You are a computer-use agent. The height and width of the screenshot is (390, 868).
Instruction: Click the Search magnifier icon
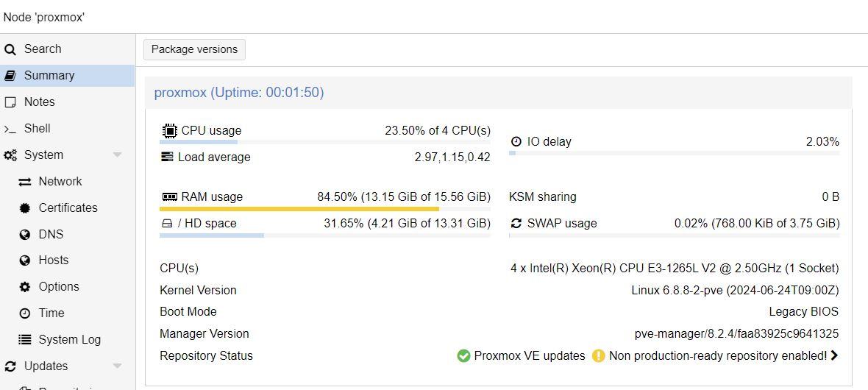pyautogui.click(x=10, y=49)
